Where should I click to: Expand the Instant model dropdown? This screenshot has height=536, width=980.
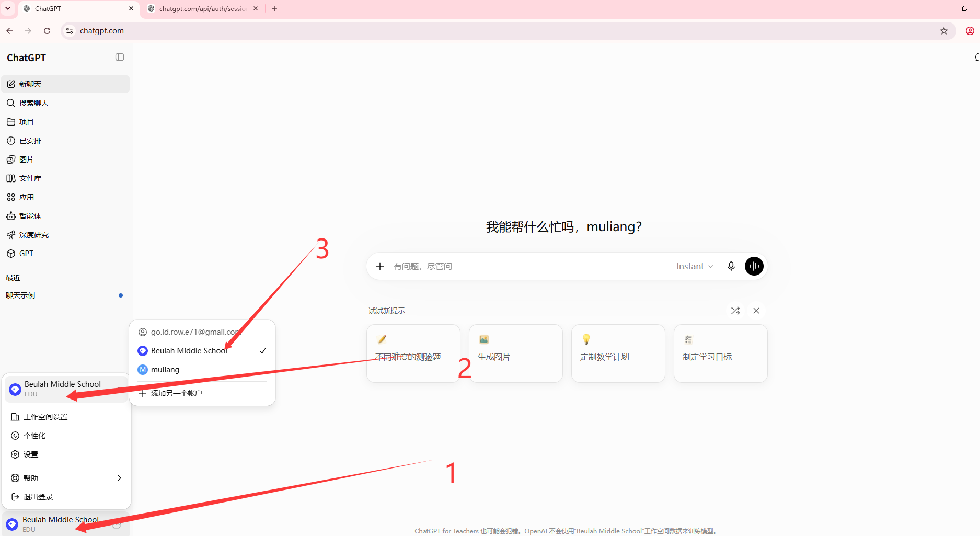tap(694, 266)
